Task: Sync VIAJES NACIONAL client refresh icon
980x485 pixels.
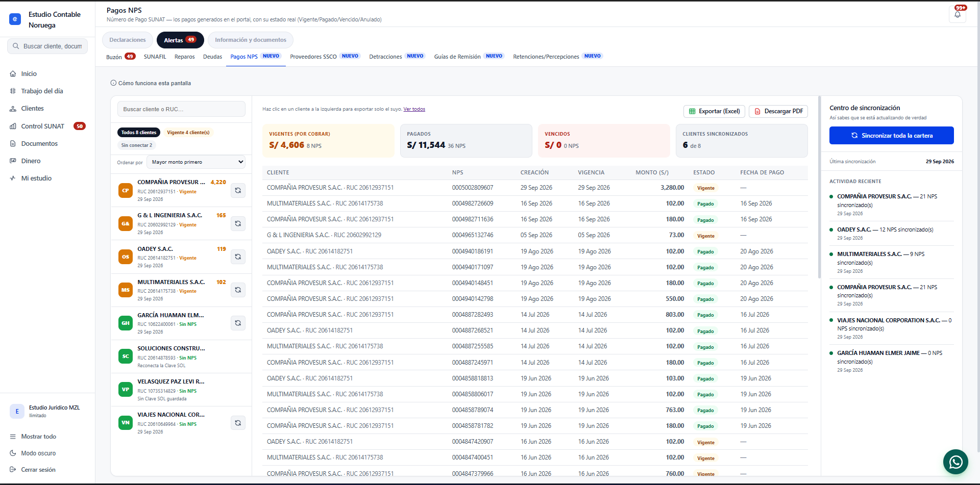Action: (238, 423)
